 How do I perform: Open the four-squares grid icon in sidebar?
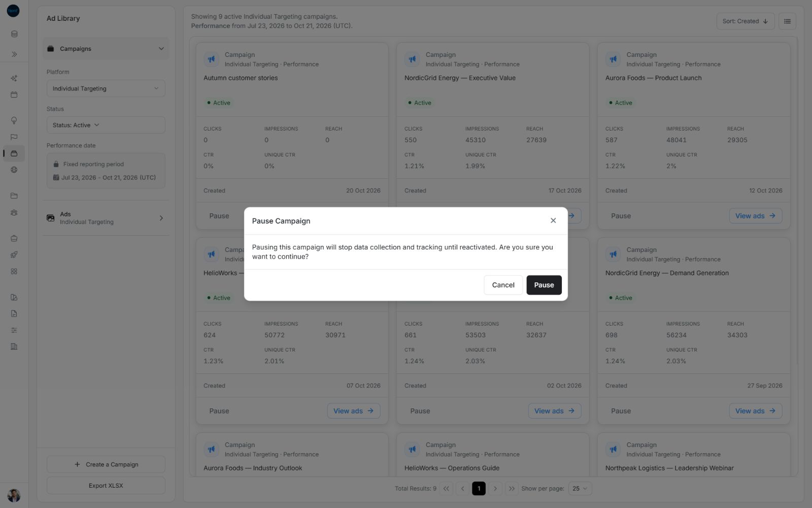click(x=14, y=271)
